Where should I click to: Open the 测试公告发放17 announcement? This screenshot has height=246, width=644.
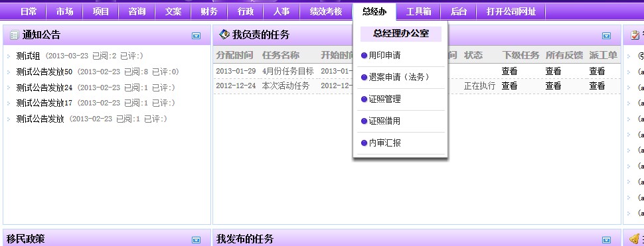click(44, 103)
